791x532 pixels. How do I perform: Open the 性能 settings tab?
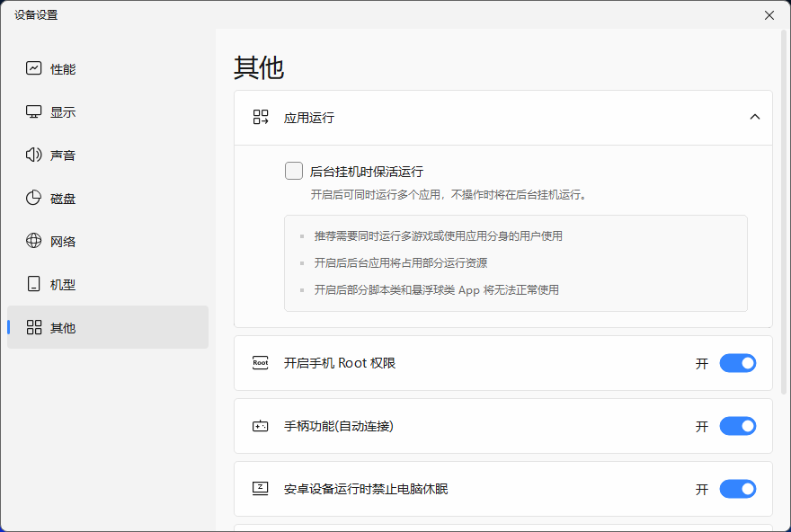pos(63,69)
